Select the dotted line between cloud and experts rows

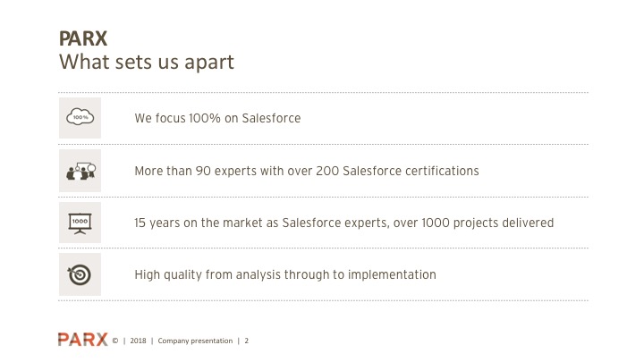[x=322, y=144]
